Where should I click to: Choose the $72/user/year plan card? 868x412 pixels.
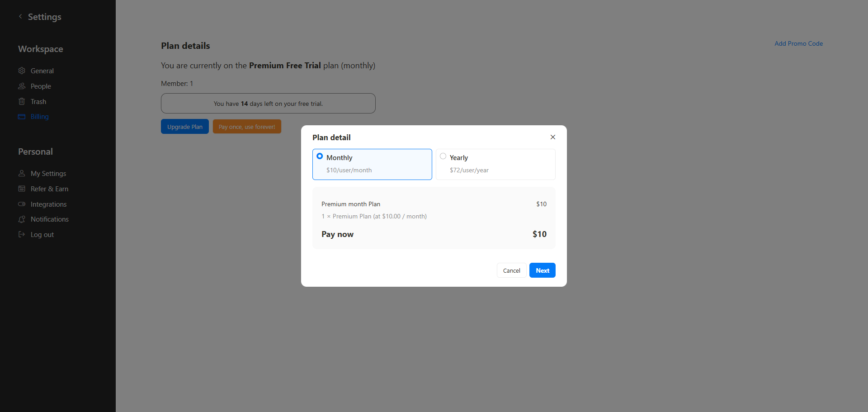pos(495,165)
